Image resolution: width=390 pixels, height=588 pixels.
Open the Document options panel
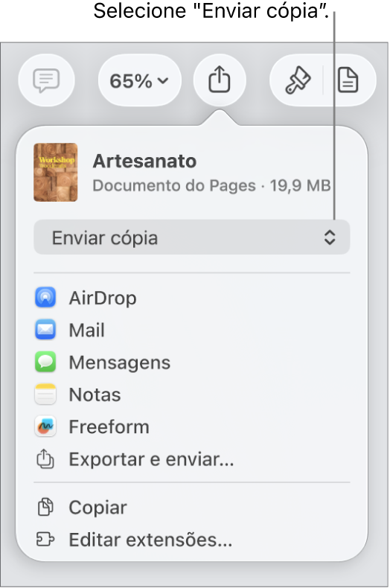348,80
